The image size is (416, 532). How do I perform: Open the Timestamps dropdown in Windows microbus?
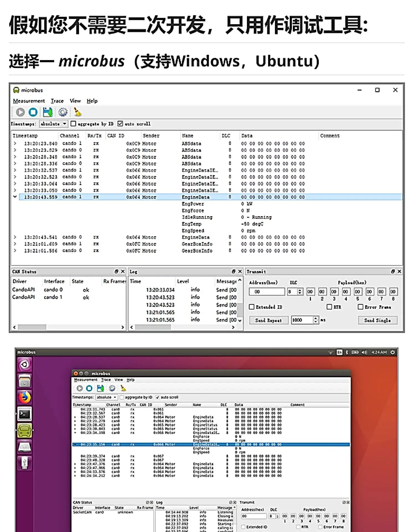pyautogui.click(x=54, y=124)
